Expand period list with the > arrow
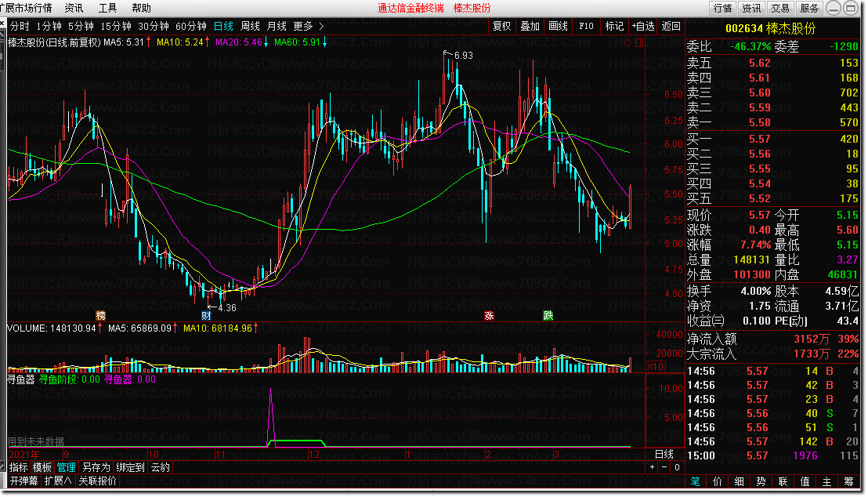Image resolution: width=868 pixels, height=497 pixels. [321, 26]
